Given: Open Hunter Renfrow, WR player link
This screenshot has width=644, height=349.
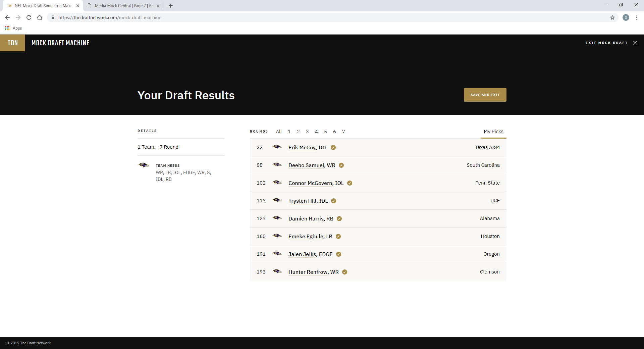Looking at the screenshot, I should (314, 272).
